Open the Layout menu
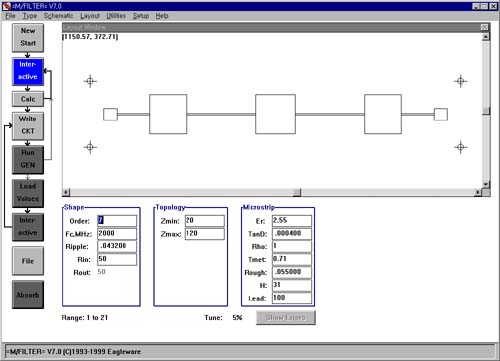Image resolution: width=500 pixels, height=361 pixels. point(90,16)
